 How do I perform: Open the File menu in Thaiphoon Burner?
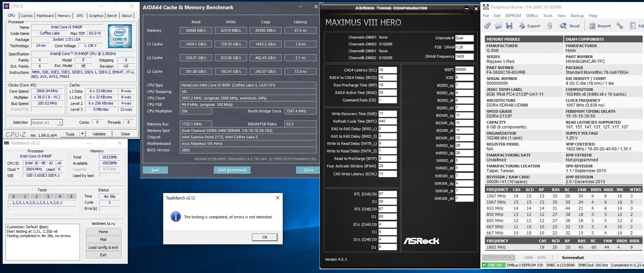(x=486, y=16)
